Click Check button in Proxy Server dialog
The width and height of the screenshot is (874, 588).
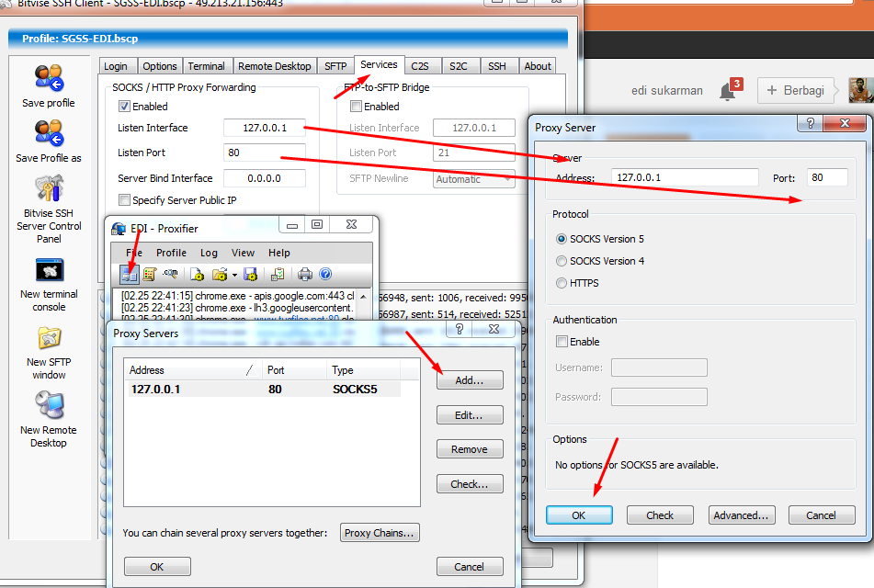click(660, 515)
